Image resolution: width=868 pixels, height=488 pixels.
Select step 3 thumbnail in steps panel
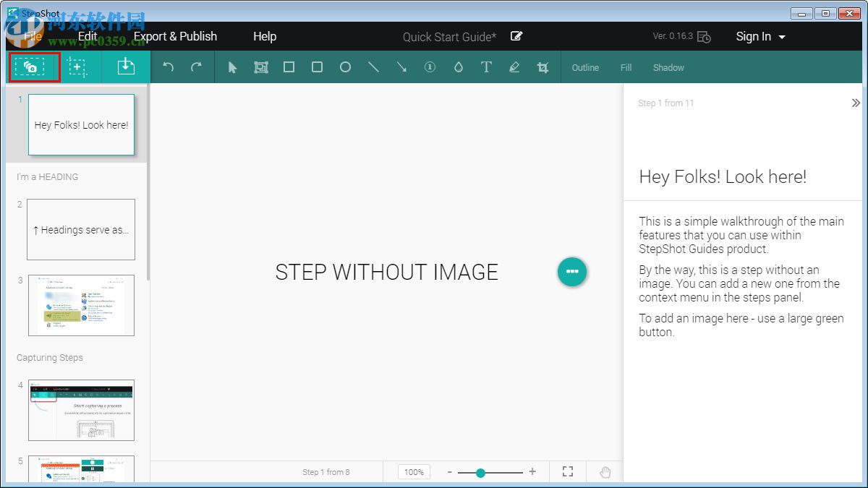click(x=81, y=305)
